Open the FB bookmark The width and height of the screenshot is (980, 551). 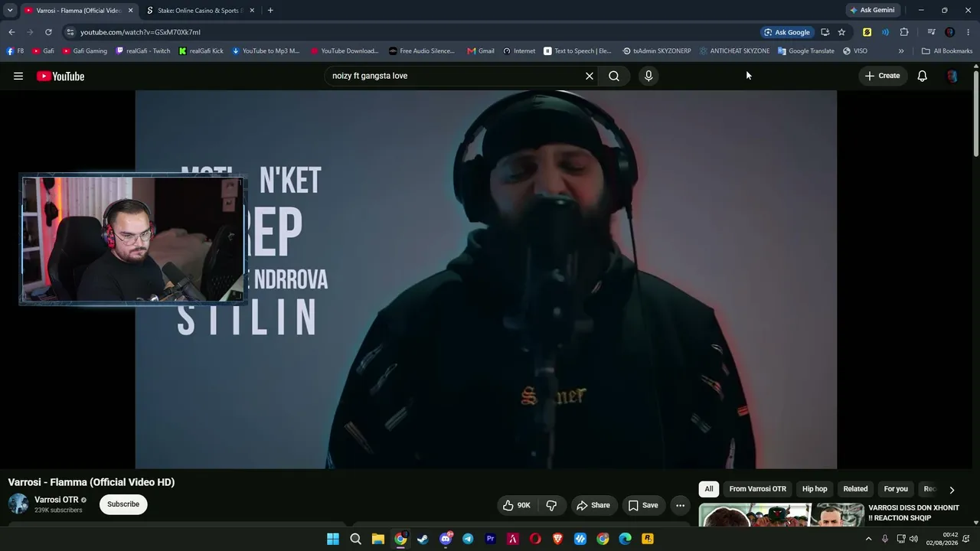(x=15, y=51)
